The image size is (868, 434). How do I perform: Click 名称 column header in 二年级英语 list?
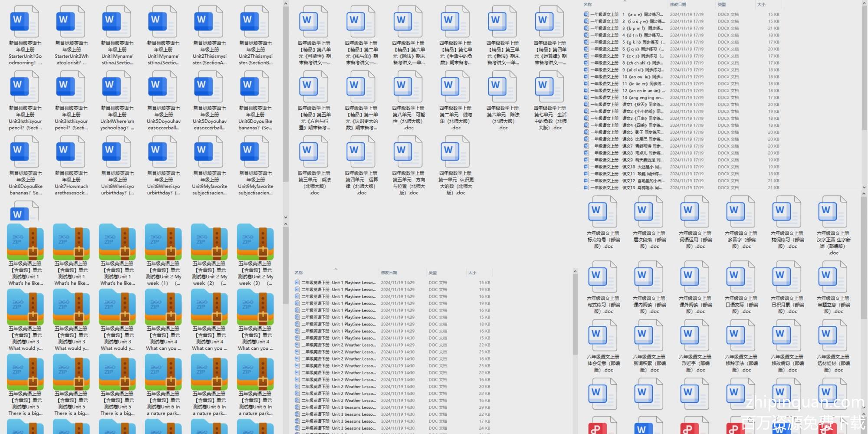point(299,273)
